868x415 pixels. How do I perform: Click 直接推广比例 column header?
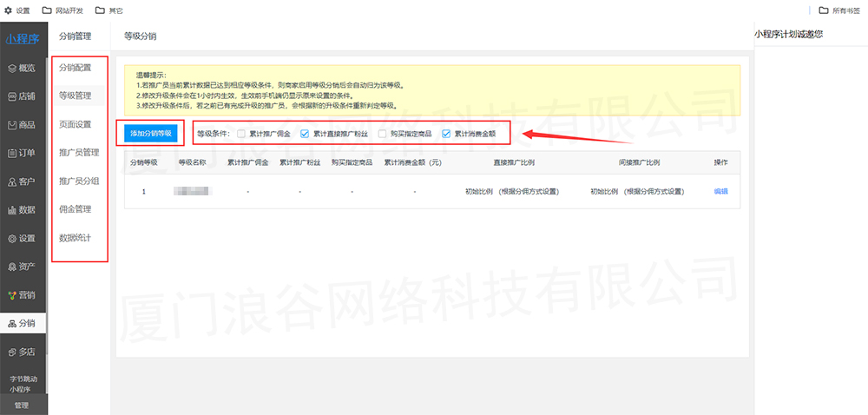[x=514, y=162]
